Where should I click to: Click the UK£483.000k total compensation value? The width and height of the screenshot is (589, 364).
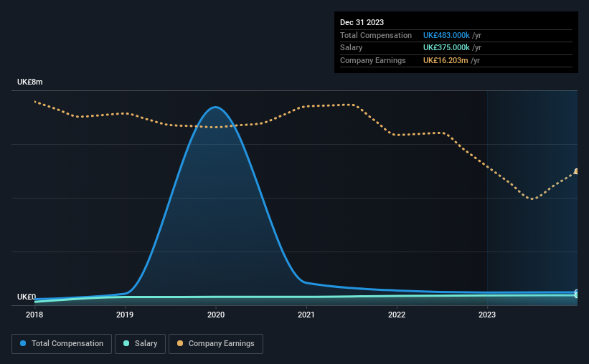[446, 35]
